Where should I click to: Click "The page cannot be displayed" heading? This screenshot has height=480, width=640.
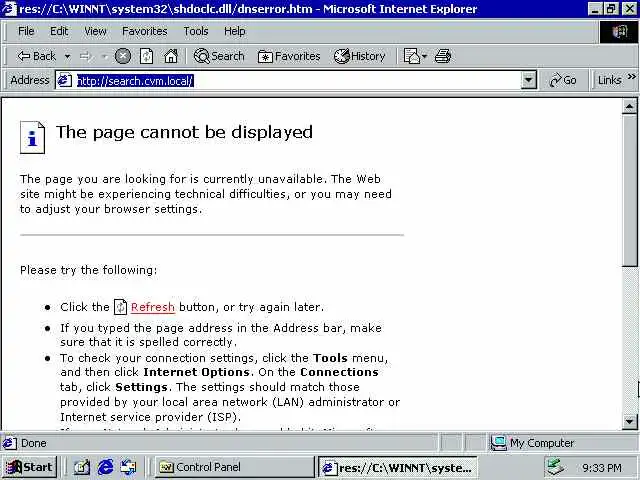point(184,132)
